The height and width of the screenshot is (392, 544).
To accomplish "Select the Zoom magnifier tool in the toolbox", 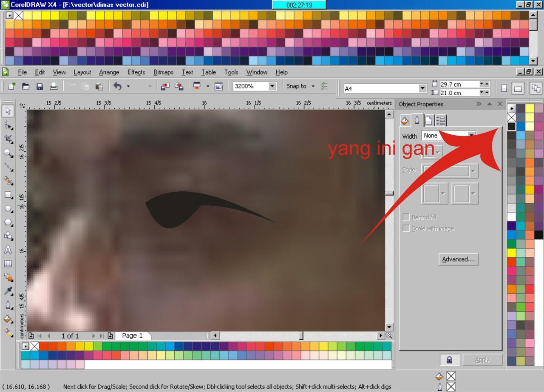I will [8, 153].
